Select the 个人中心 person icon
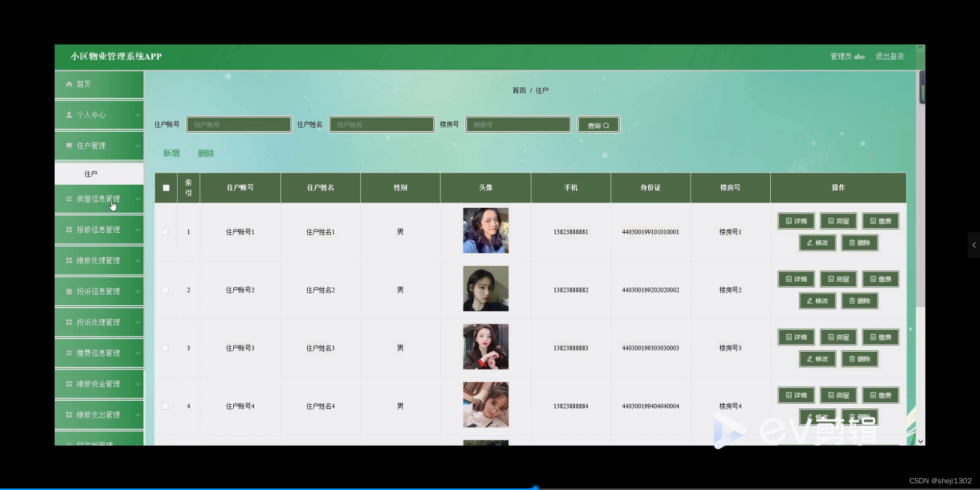The width and height of the screenshot is (980, 490). (x=69, y=115)
